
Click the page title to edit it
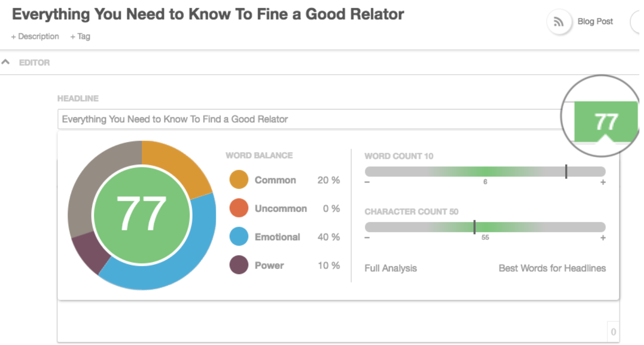(208, 14)
